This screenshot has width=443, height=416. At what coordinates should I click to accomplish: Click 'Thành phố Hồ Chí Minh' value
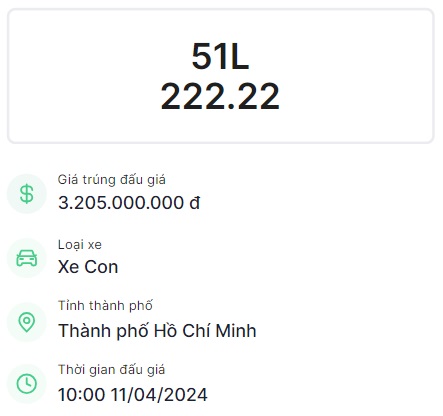(x=157, y=331)
